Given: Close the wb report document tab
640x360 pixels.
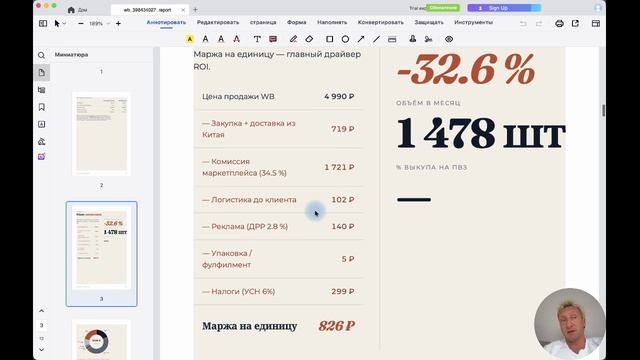Looking at the screenshot, I should point(183,9).
